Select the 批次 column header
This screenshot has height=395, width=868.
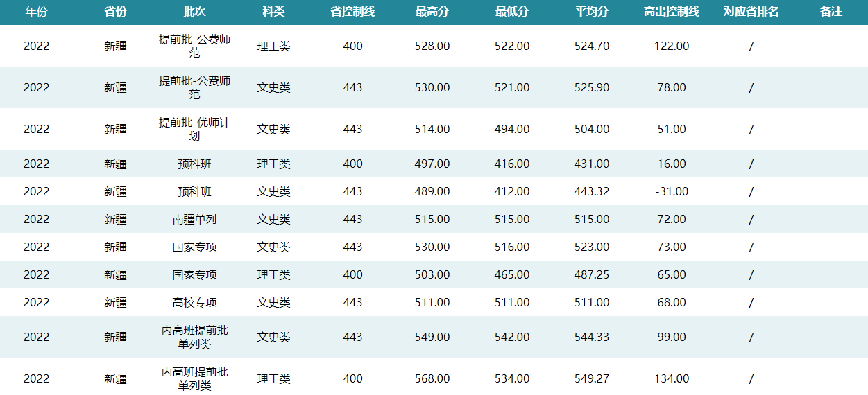194,12
